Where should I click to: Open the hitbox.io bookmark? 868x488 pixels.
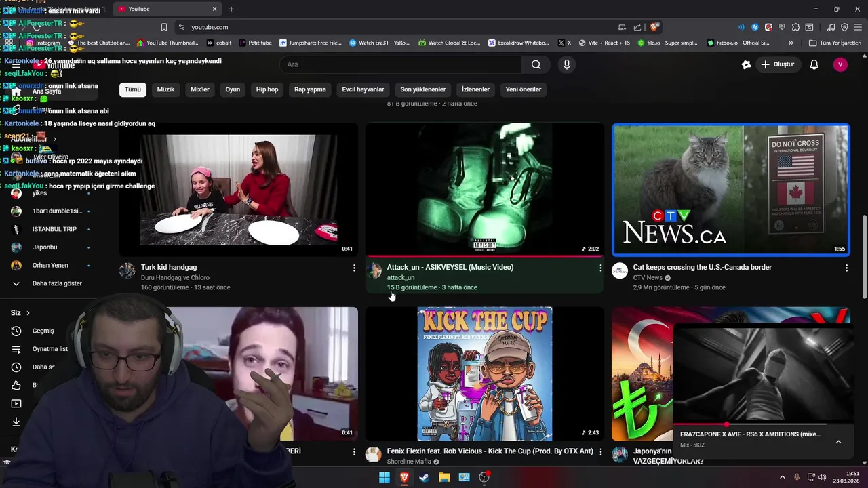[738, 43]
